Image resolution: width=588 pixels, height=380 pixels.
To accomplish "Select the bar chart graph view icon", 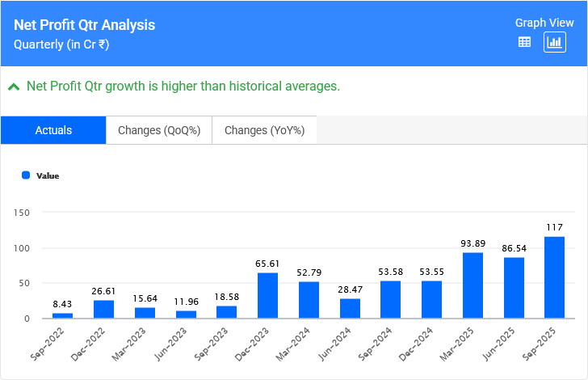I will (555, 43).
